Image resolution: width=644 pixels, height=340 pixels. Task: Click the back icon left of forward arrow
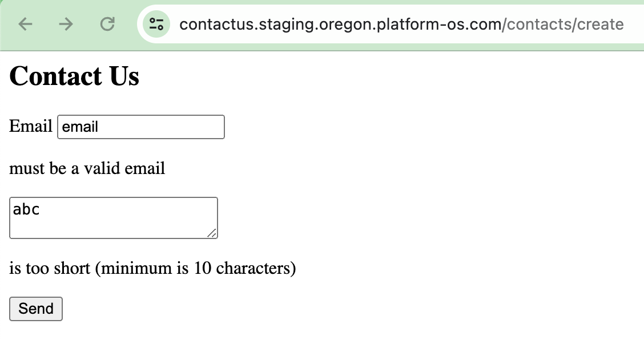pyautogui.click(x=25, y=24)
